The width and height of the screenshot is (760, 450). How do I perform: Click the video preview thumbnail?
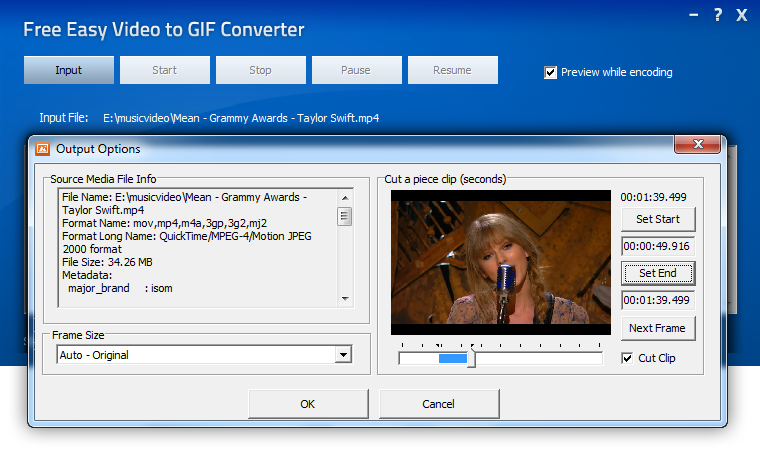tap(501, 262)
